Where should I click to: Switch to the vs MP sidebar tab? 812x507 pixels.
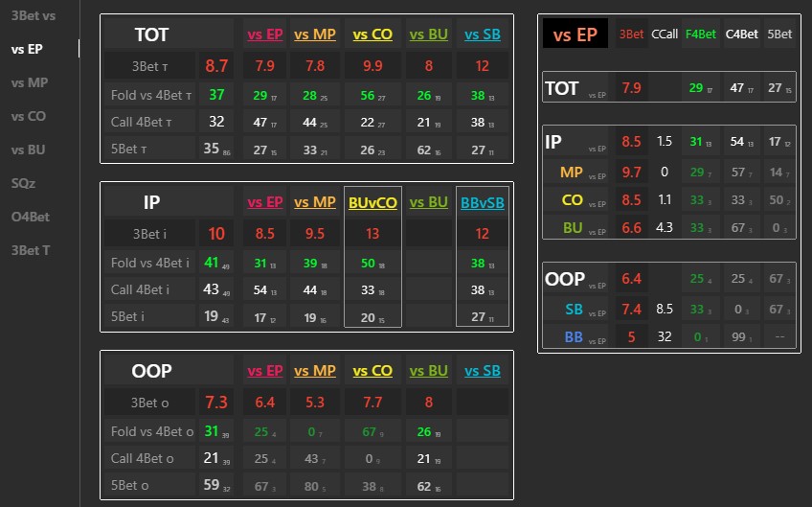tap(30, 82)
